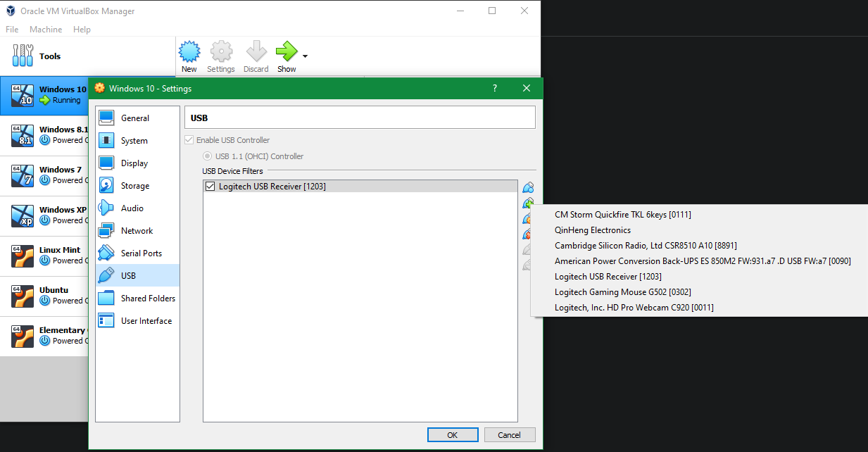The height and width of the screenshot is (452, 868).
Task: Open the Machine menu
Action: point(46,29)
